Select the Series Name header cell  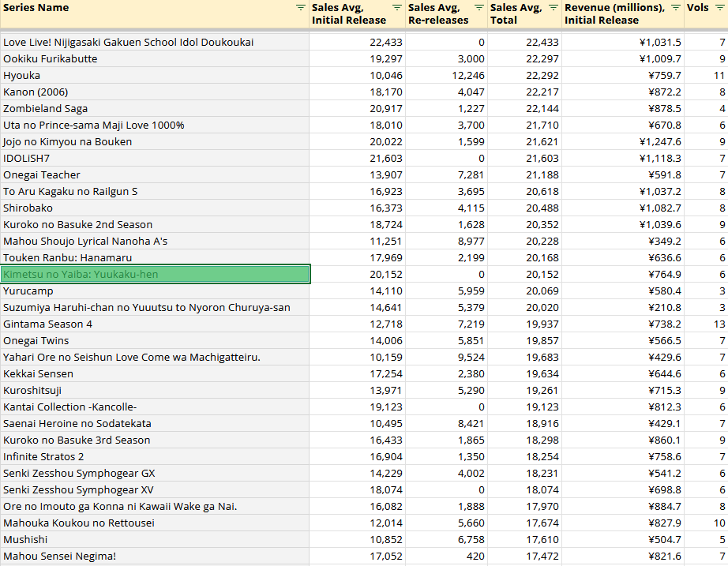(155, 14)
